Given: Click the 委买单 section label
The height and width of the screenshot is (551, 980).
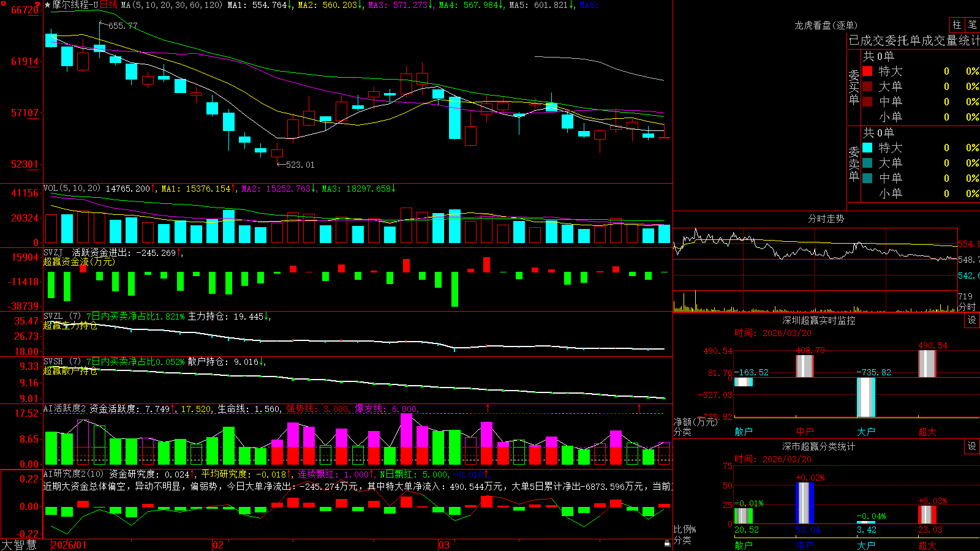Looking at the screenshot, I should (854, 88).
